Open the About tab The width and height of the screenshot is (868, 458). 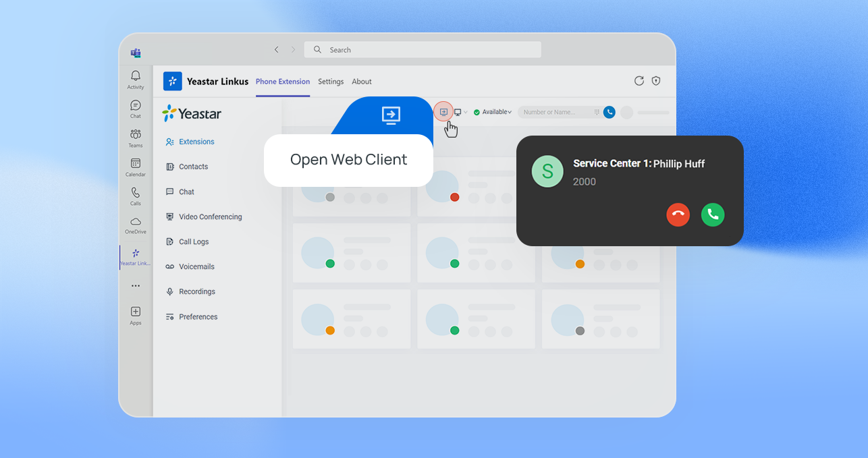coord(362,82)
